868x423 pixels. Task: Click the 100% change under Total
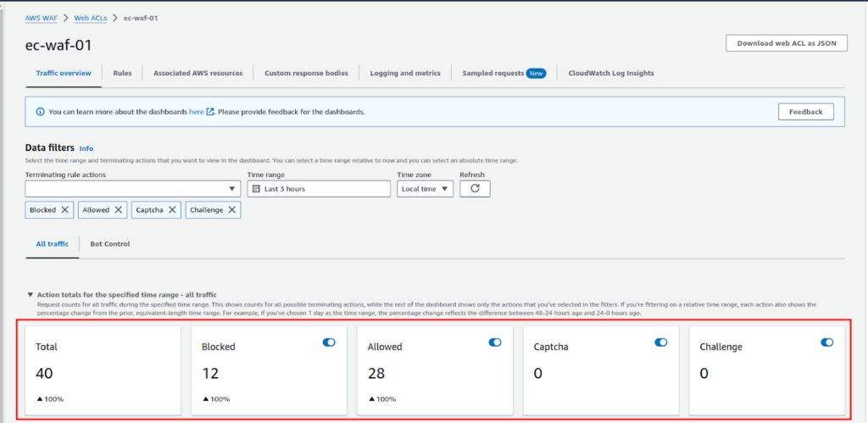click(x=50, y=399)
